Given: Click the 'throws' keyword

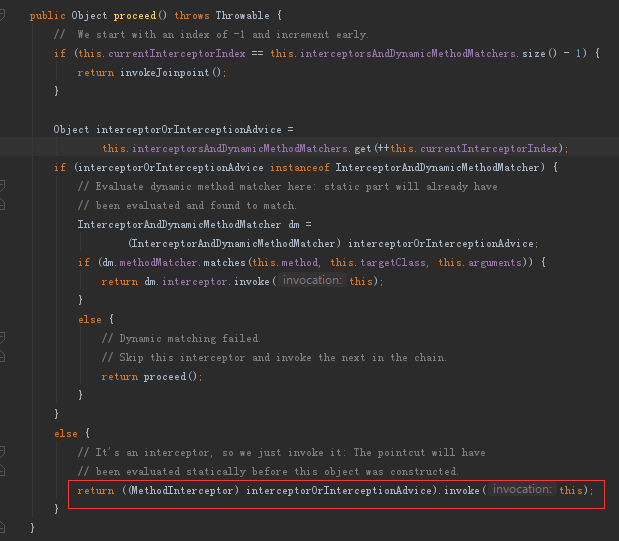Looking at the screenshot, I should pyautogui.click(x=192, y=16).
